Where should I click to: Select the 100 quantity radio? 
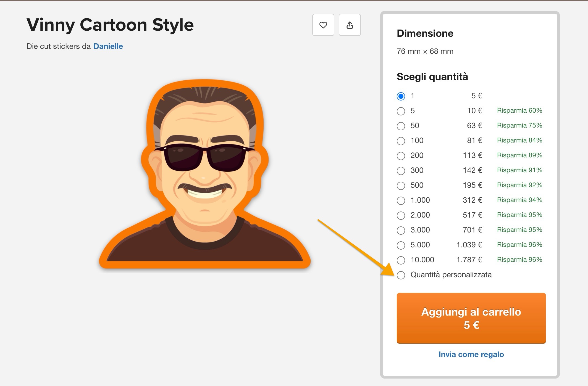(x=401, y=141)
